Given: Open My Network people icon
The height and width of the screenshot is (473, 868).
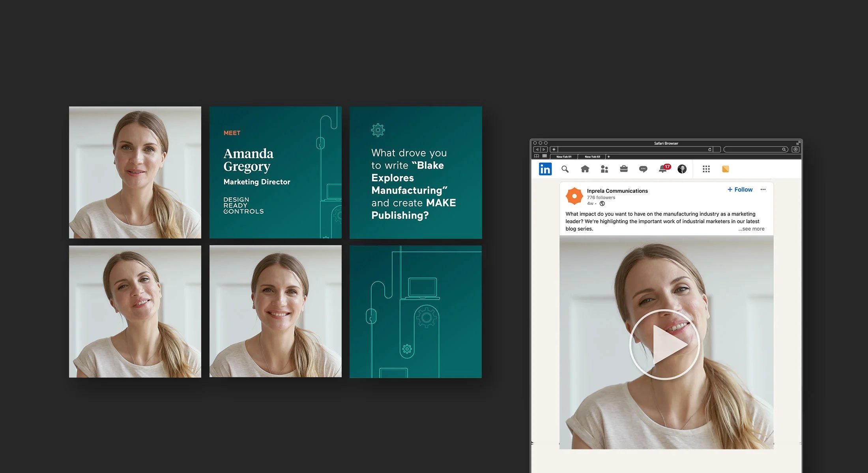Looking at the screenshot, I should click(x=604, y=169).
